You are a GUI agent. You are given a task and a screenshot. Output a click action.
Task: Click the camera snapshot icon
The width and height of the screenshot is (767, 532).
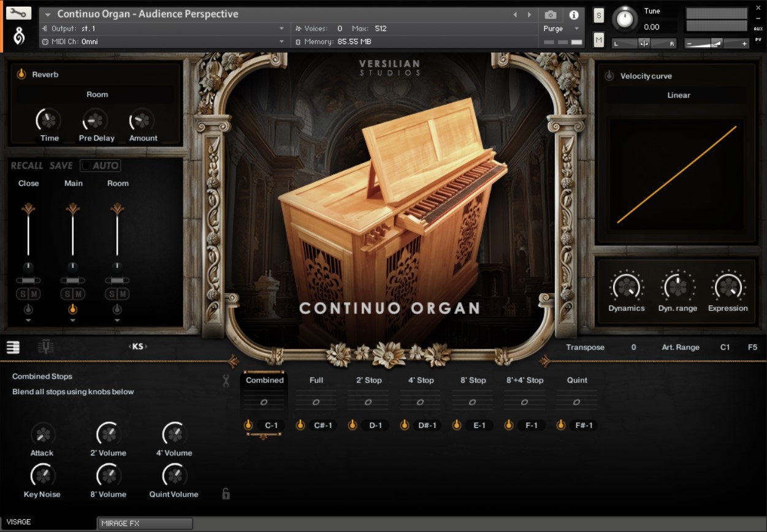click(x=550, y=15)
